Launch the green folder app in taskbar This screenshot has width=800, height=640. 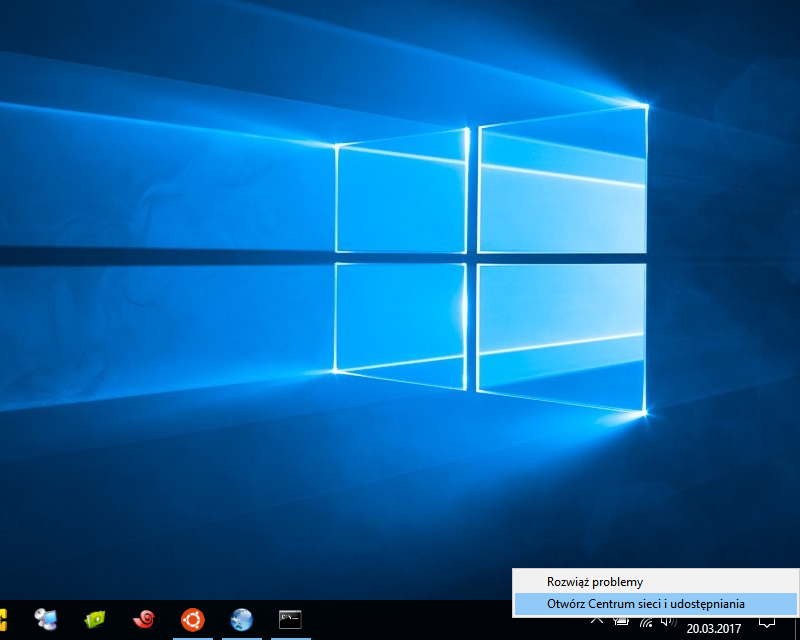tap(95, 620)
